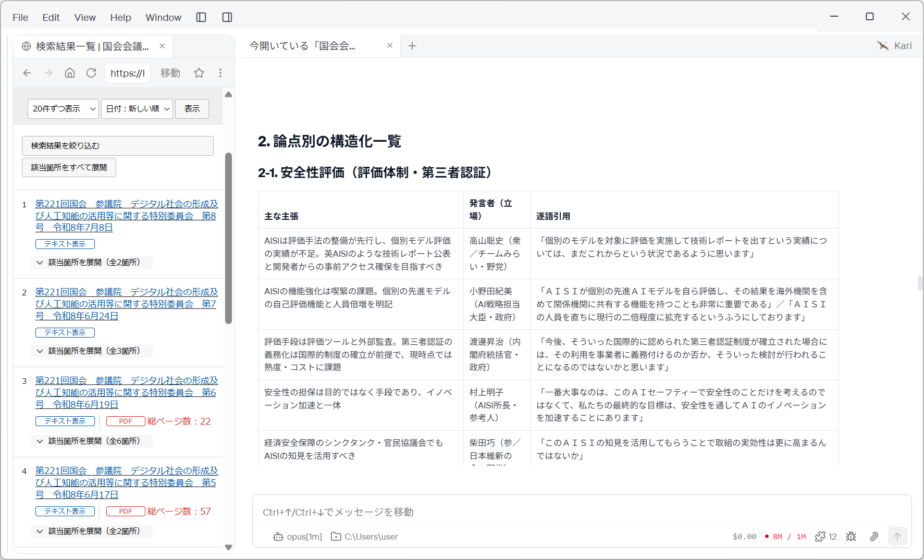Image resolution: width=924 pixels, height=560 pixels.
Task: Open the View menu
Action: [85, 17]
